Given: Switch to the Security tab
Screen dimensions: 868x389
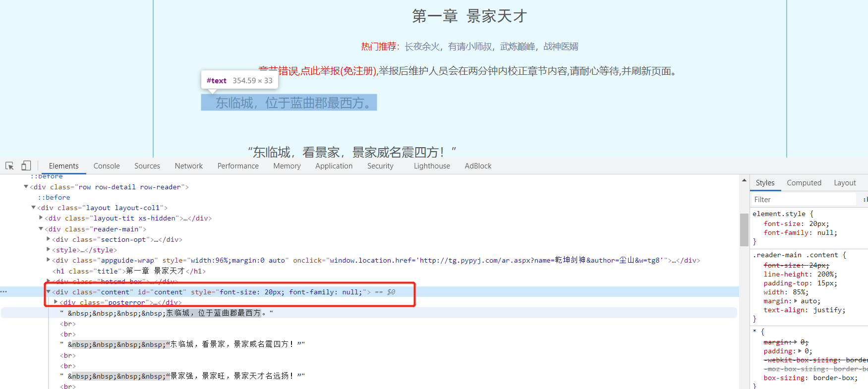Looking at the screenshot, I should pos(380,166).
